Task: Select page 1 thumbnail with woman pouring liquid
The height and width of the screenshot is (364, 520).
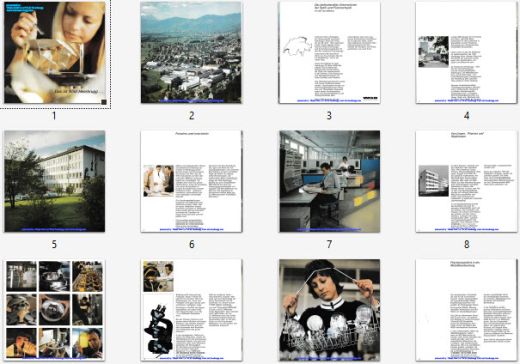Action: [55, 52]
